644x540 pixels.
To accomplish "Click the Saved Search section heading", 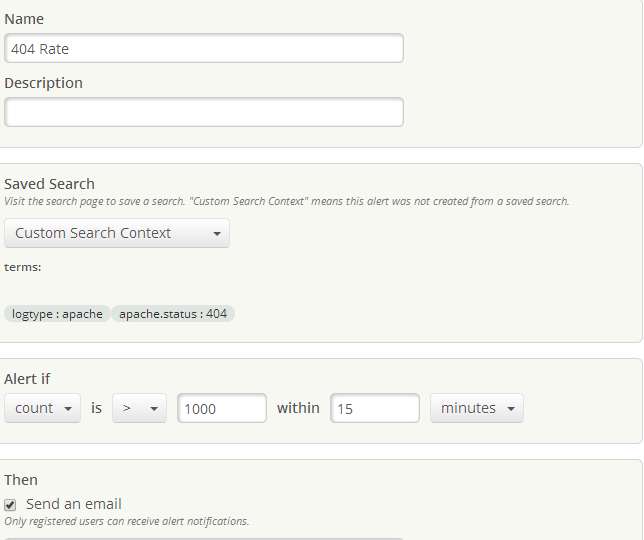I will coord(49,184).
